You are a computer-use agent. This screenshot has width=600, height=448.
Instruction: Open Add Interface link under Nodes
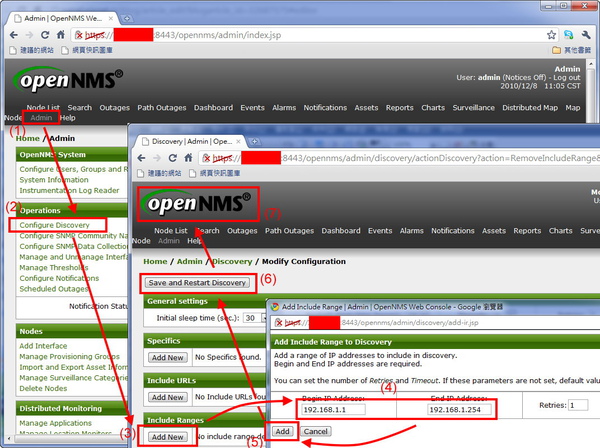(x=43, y=346)
